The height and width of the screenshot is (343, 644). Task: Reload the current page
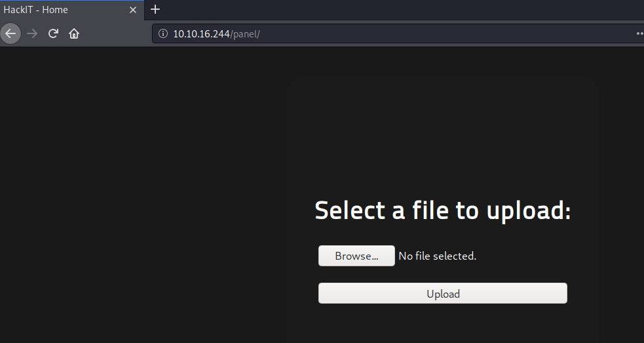[x=54, y=33]
